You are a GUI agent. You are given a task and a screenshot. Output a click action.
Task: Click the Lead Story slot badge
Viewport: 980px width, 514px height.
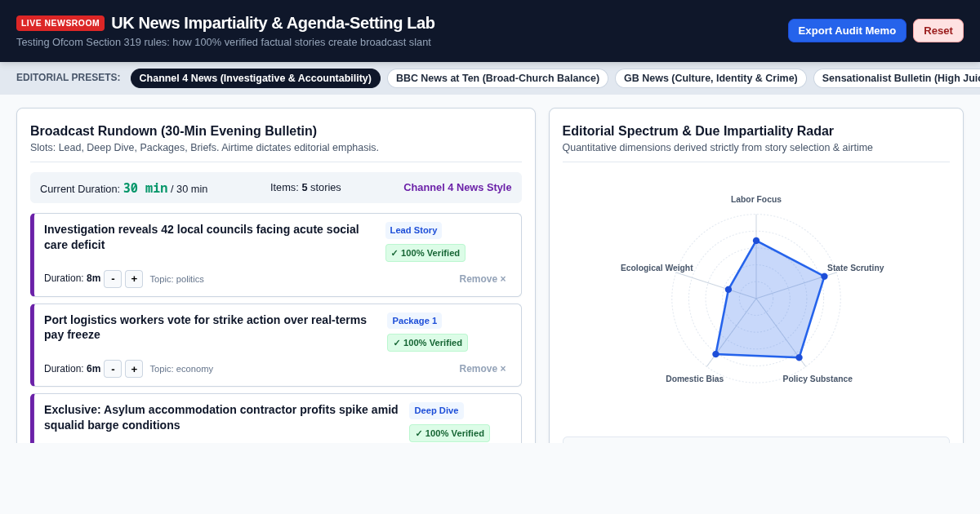coord(413,230)
